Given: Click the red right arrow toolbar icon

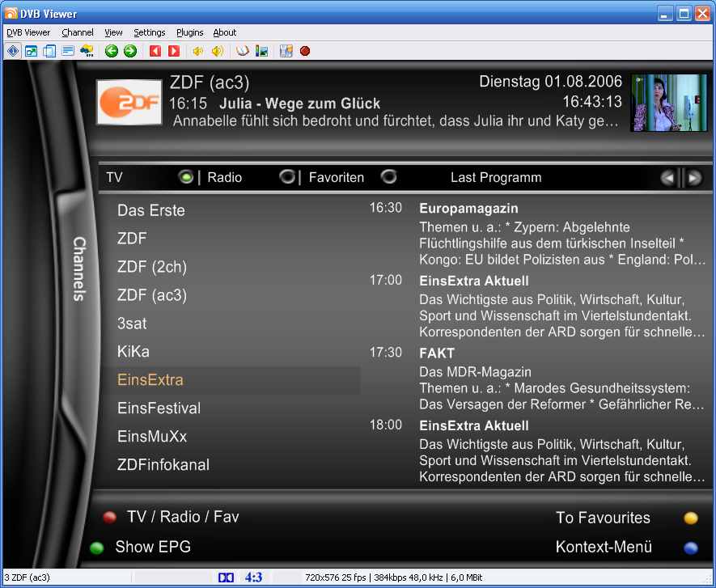Looking at the screenshot, I should coord(173,51).
